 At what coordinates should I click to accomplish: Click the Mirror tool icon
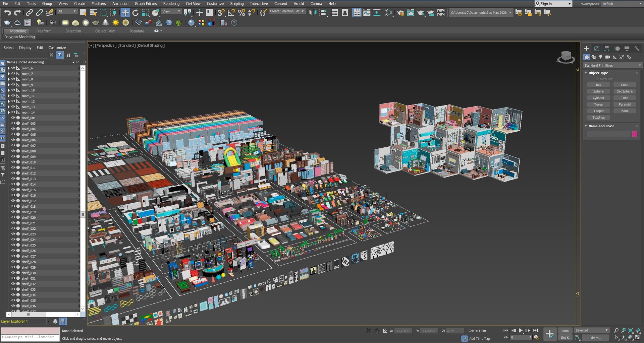click(x=313, y=13)
